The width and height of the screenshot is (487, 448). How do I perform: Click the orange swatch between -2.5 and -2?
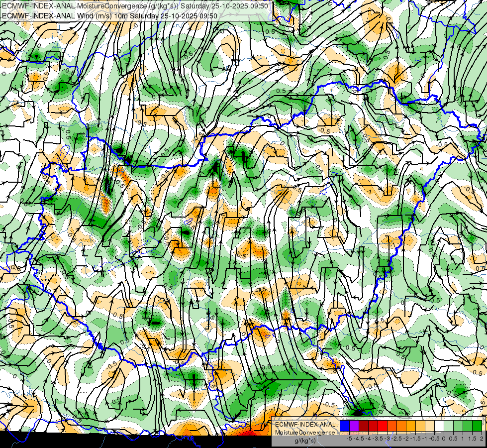tap(401, 426)
